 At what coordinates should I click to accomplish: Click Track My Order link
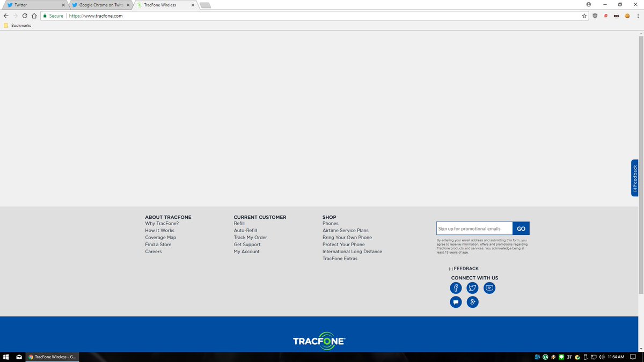pyautogui.click(x=250, y=238)
